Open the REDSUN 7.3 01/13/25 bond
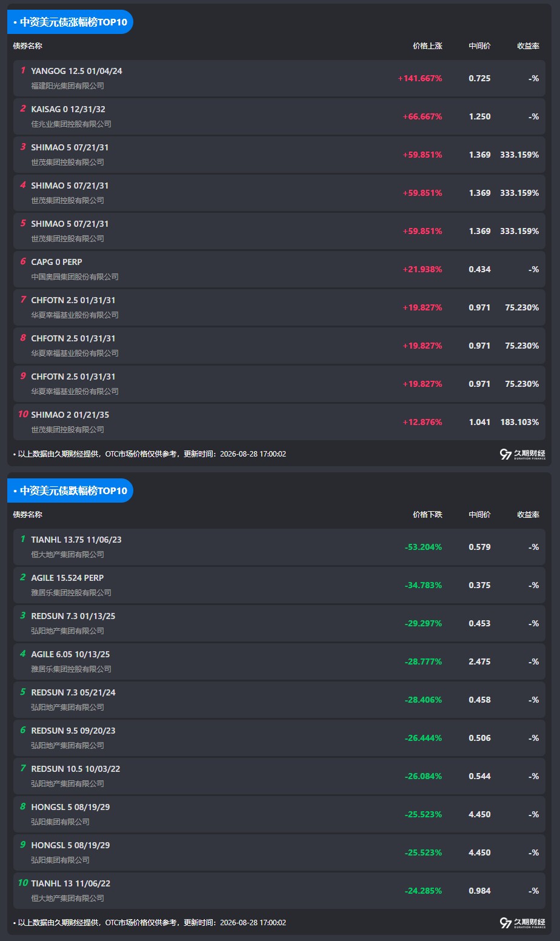This screenshot has height=941, width=560. tap(279, 623)
